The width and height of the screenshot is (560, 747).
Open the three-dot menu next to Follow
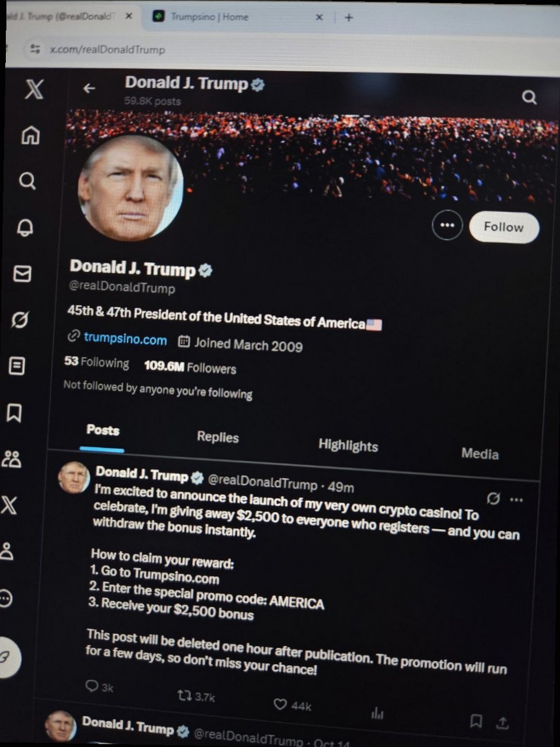click(x=447, y=225)
